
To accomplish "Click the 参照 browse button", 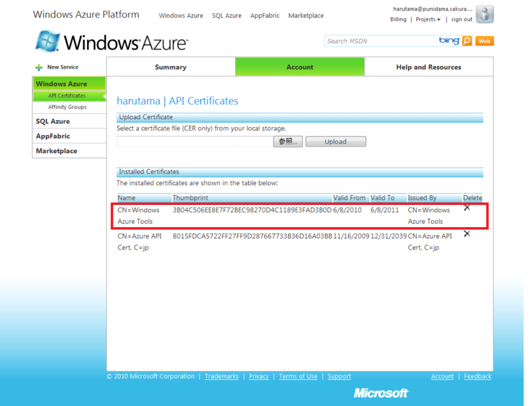I will pyautogui.click(x=288, y=142).
